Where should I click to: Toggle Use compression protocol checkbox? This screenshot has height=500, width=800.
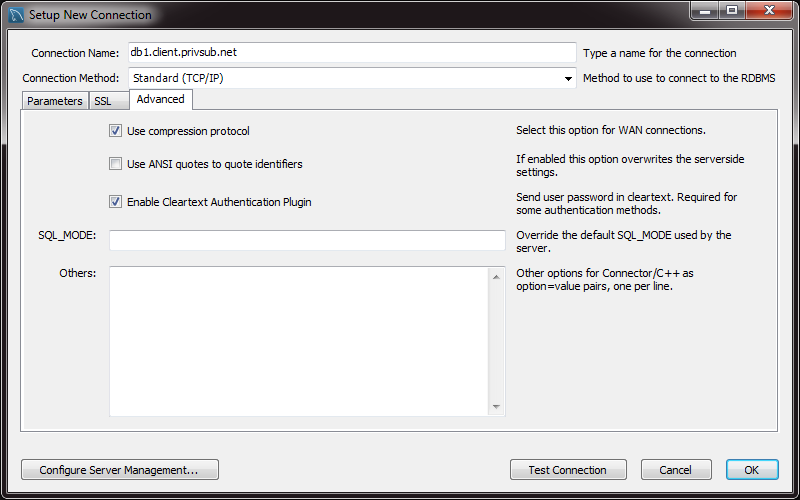(115, 131)
